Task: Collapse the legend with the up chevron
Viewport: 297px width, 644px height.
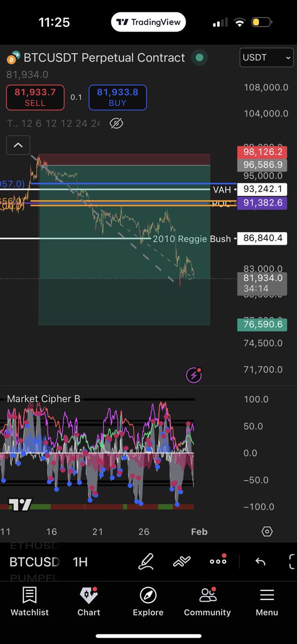Action: pyautogui.click(x=18, y=145)
